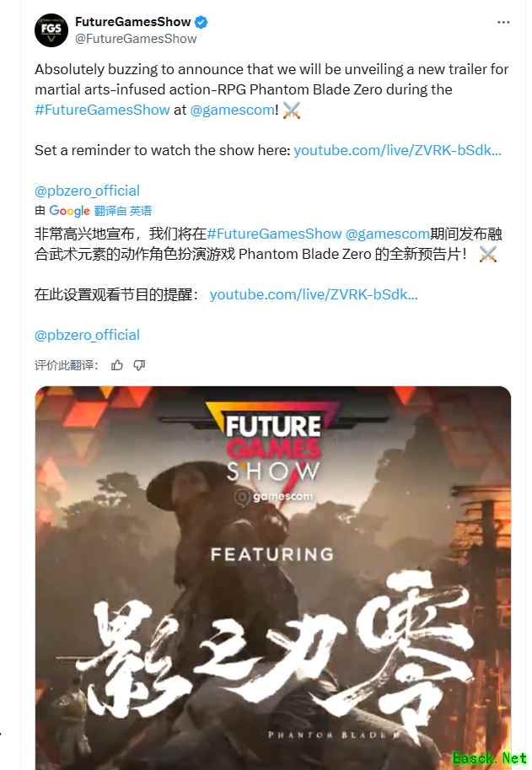Open @gamescom mention in Chinese translation
This screenshot has height=770, width=532.
[388, 234]
